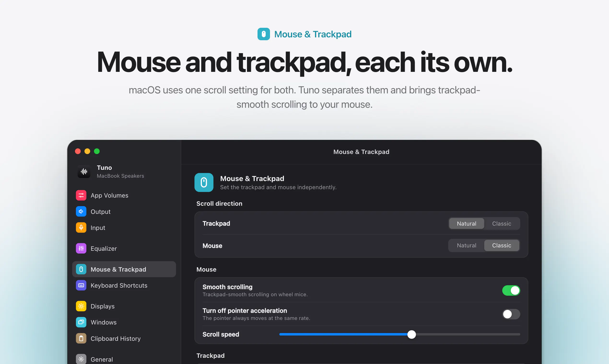
Task: Set Mouse scroll direction to Natural
Action: [466, 245]
